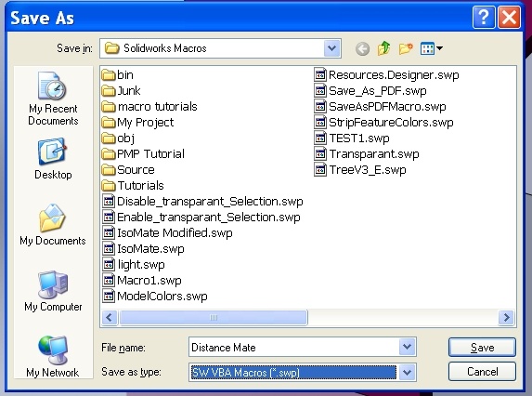Click the Save_As_PDF.swp file name

[x=378, y=91]
